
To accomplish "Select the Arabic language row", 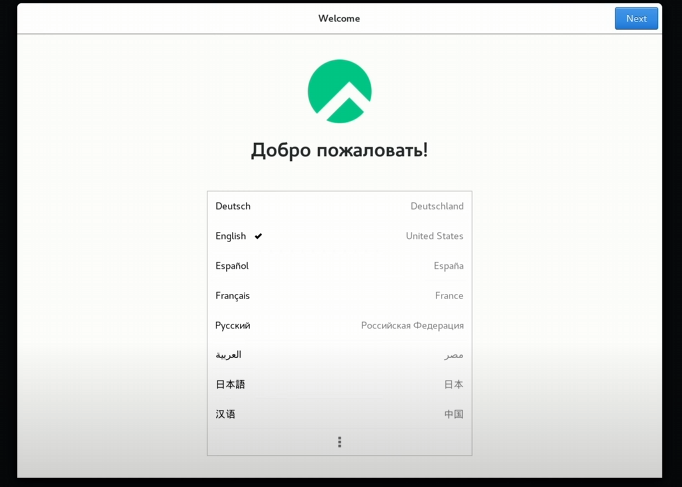I will (x=339, y=355).
